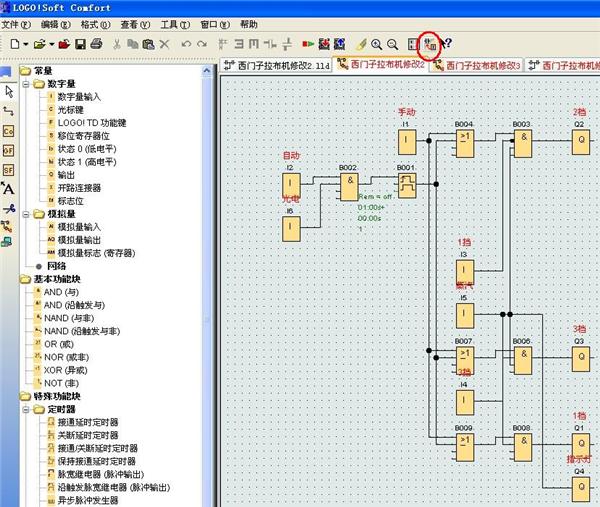Select the Cut connection scissors tool
This screenshot has height=507, width=600.
click(9, 209)
